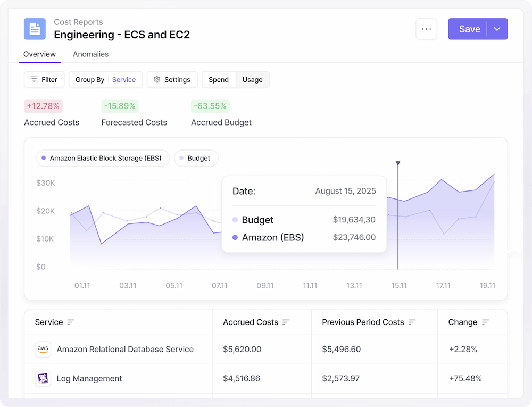Sort by Service column icon
532x407 pixels.
71,322
